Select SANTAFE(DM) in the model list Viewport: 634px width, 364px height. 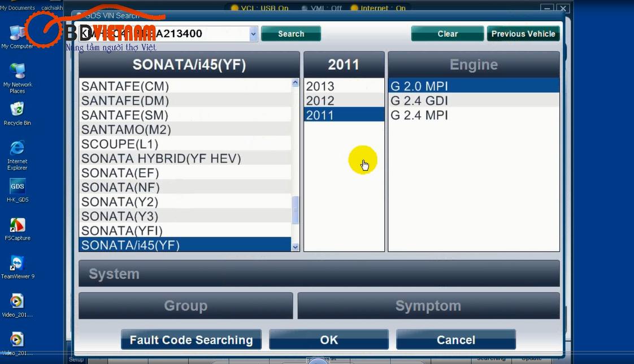185,100
